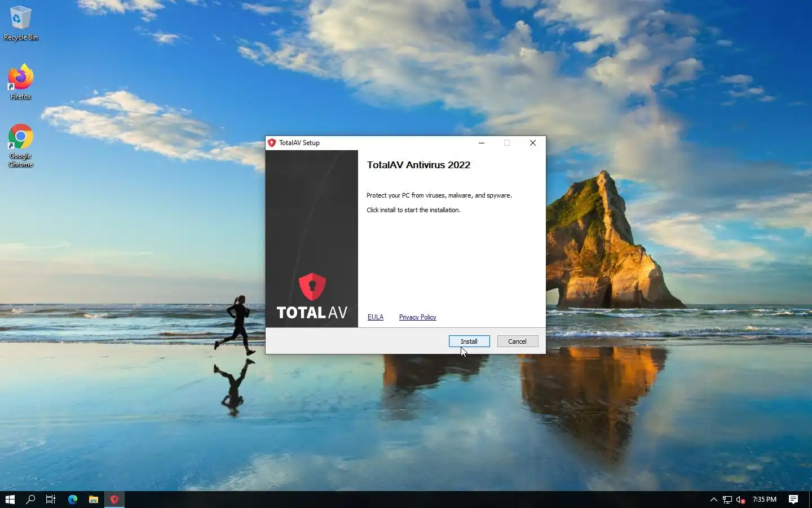Click the muted volume tray icon
The width and height of the screenshot is (812, 508).
pos(741,500)
